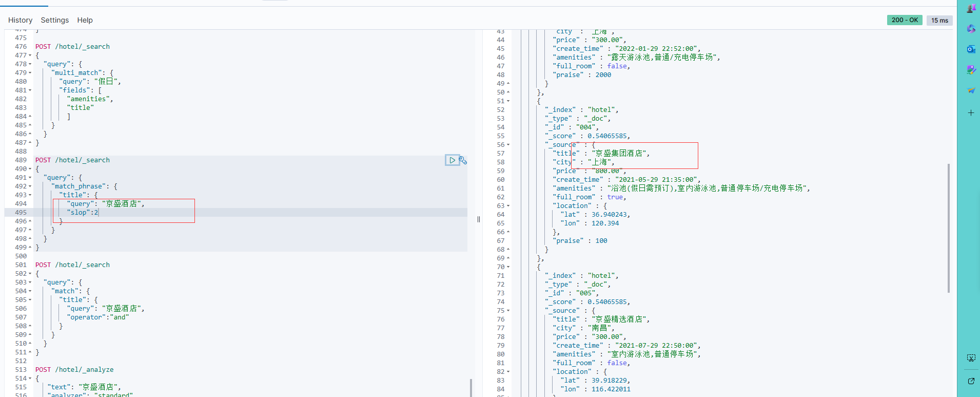Screen dimensions: 980x397
Task: Click the "price" : "300.00" line at response line 78
Action: tap(590, 337)
